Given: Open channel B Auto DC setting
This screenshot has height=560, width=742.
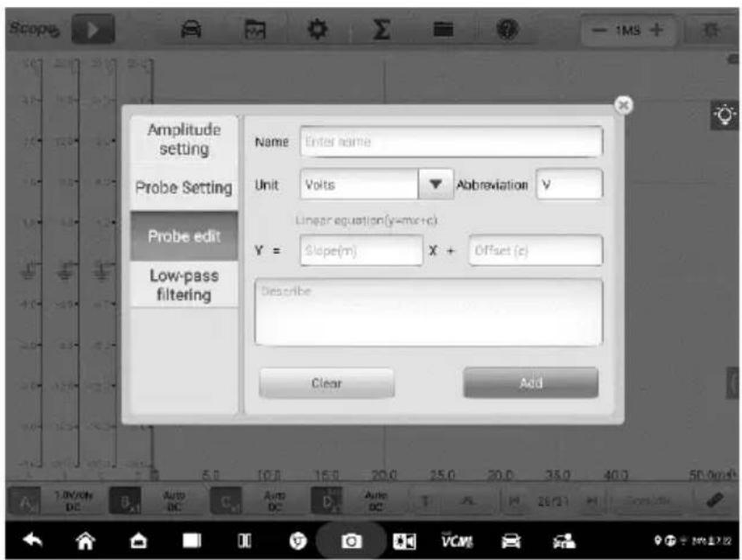Looking at the screenshot, I should click(173, 501).
